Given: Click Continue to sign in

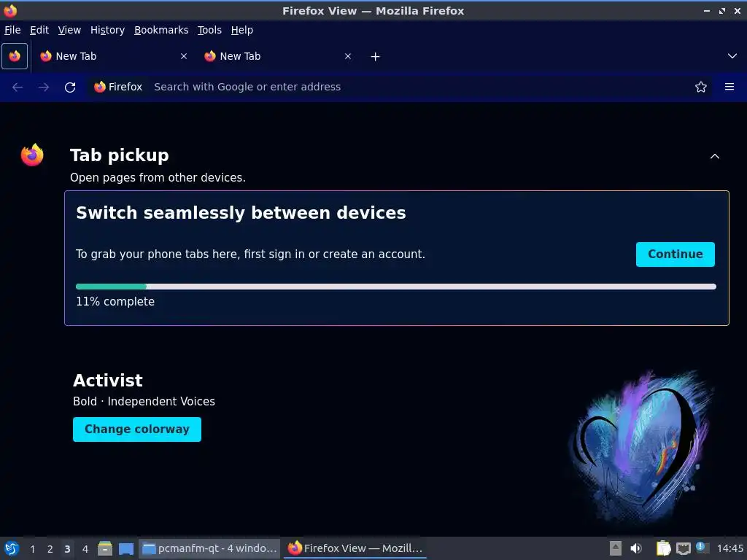Looking at the screenshot, I should [675, 254].
